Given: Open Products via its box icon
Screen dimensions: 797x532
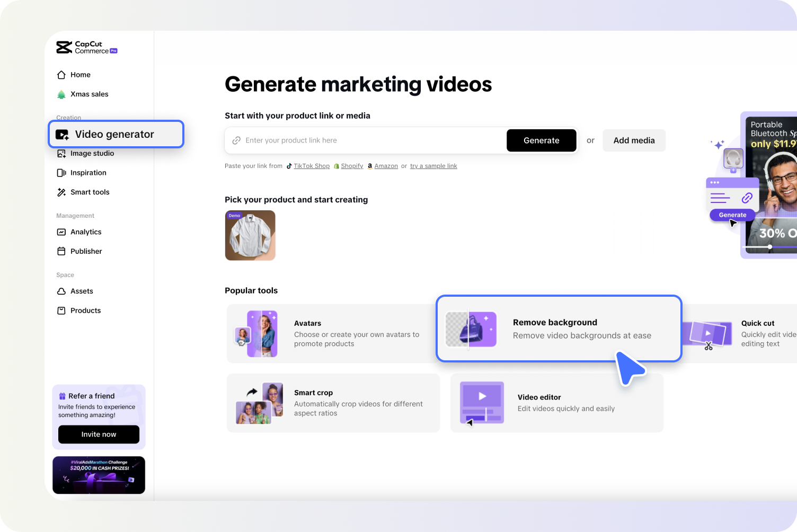Looking at the screenshot, I should [61, 311].
